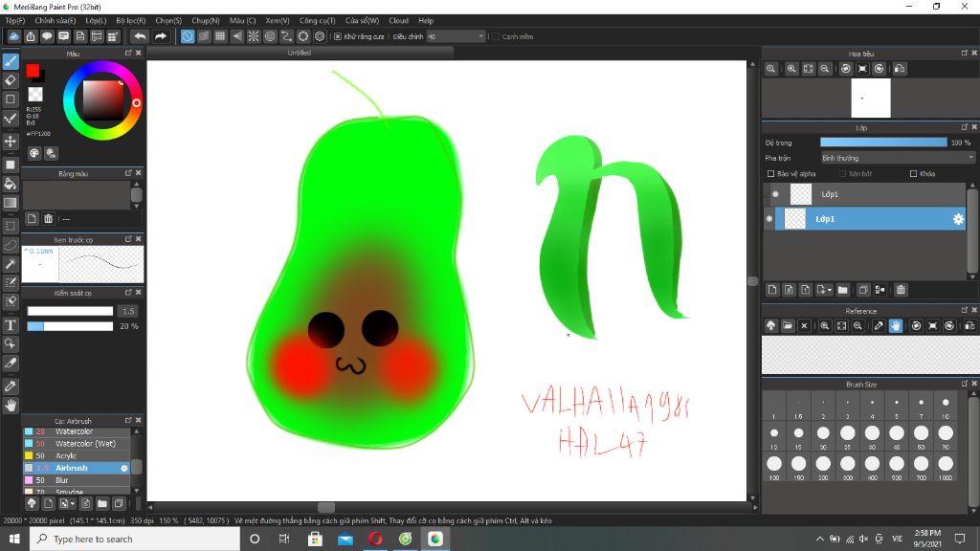Open the Pha trộn blend mode dropdown
The width and height of the screenshot is (980, 551).
pyautogui.click(x=898, y=158)
